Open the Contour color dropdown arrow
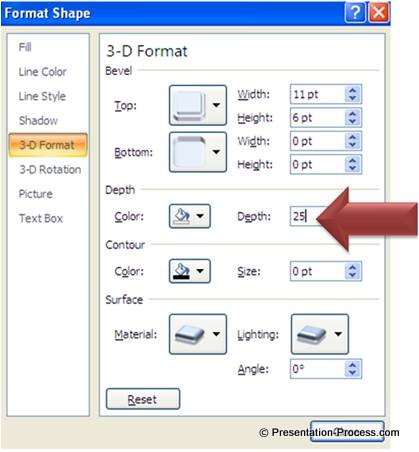419x452 pixels. tap(200, 271)
